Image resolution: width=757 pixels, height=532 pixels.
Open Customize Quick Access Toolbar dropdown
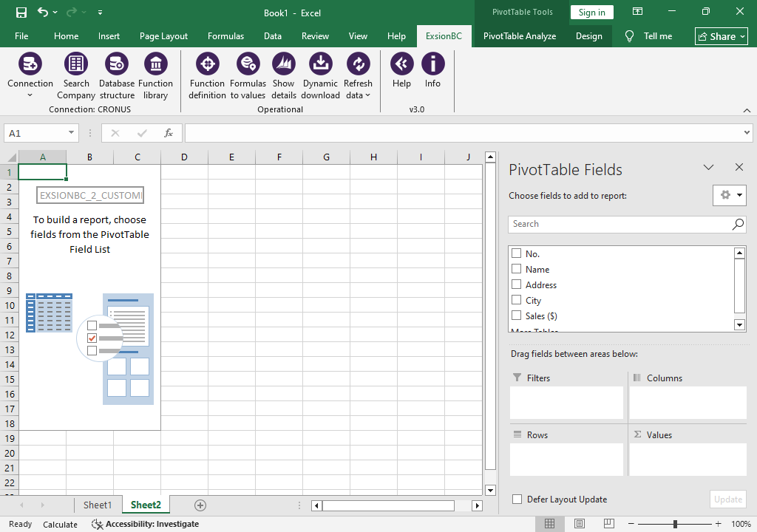coord(100,12)
